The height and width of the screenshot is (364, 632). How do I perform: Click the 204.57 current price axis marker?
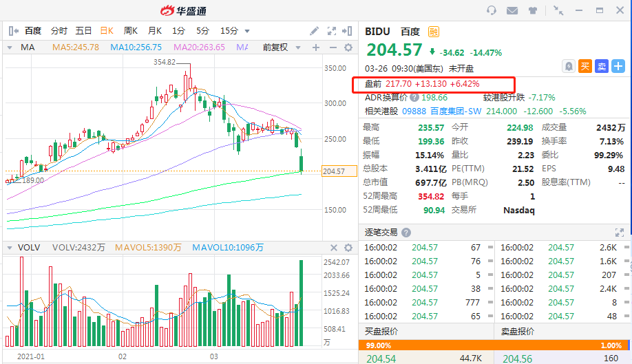click(339, 171)
